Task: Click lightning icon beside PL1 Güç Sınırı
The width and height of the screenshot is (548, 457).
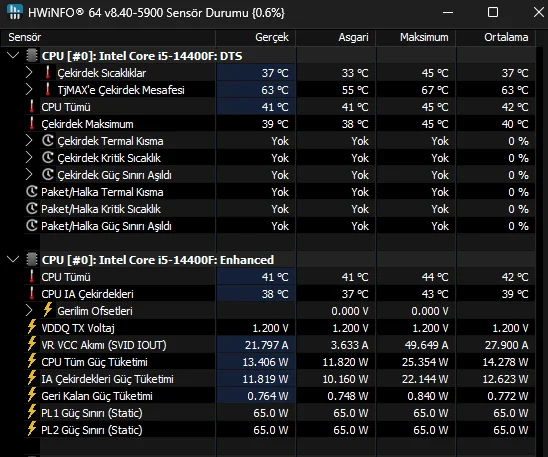Action: coord(32,412)
